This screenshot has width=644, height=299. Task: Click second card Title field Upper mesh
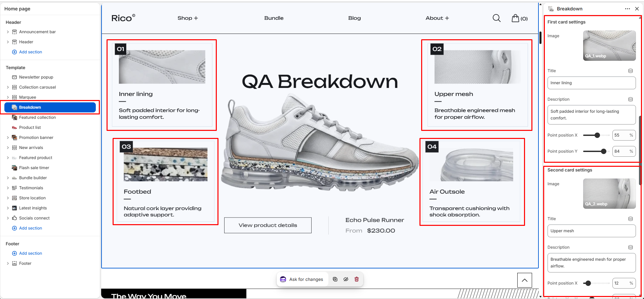[x=592, y=231]
